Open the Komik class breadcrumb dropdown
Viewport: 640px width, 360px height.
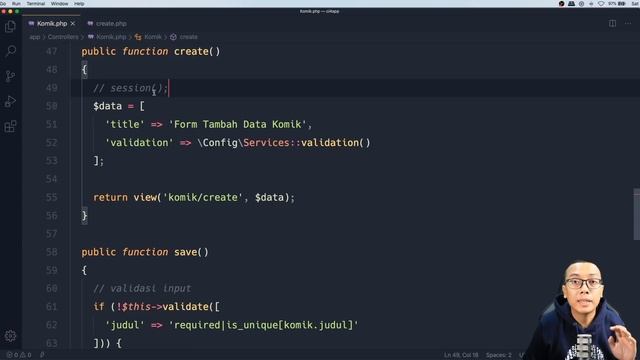point(149,37)
